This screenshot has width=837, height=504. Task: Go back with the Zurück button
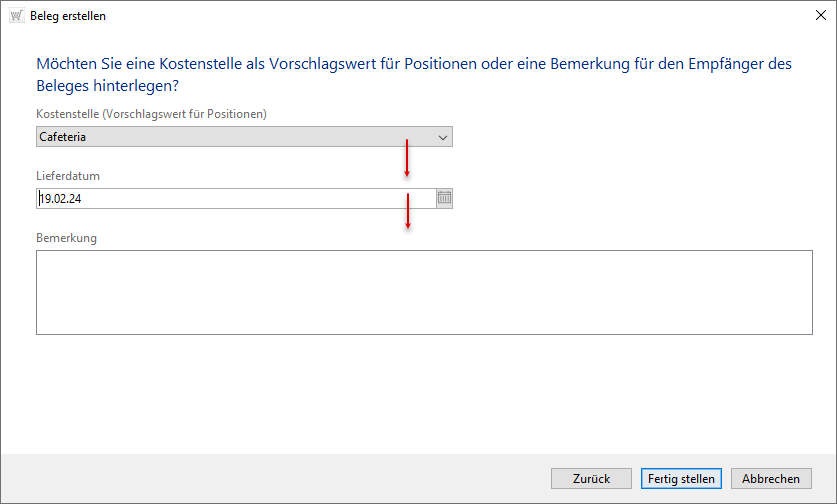pyautogui.click(x=591, y=479)
